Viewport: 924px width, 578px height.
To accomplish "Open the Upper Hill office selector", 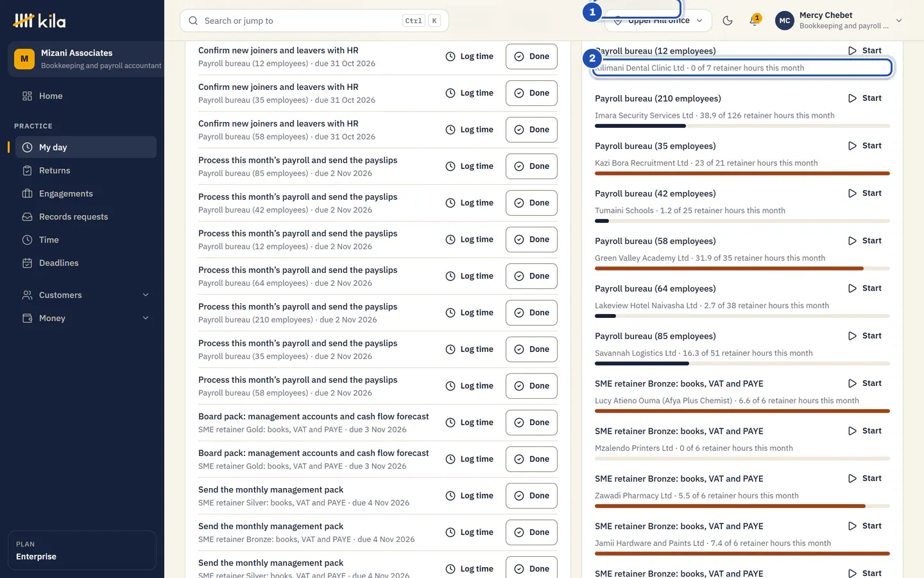I will pyautogui.click(x=658, y=21).
